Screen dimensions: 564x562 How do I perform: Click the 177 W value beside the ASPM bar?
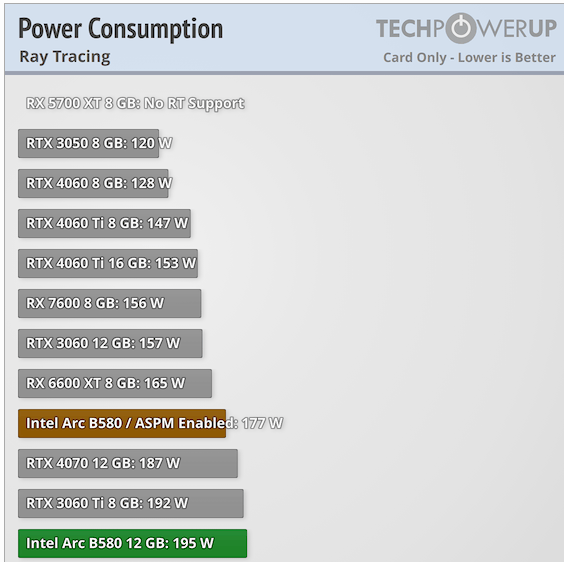point(262,423)
